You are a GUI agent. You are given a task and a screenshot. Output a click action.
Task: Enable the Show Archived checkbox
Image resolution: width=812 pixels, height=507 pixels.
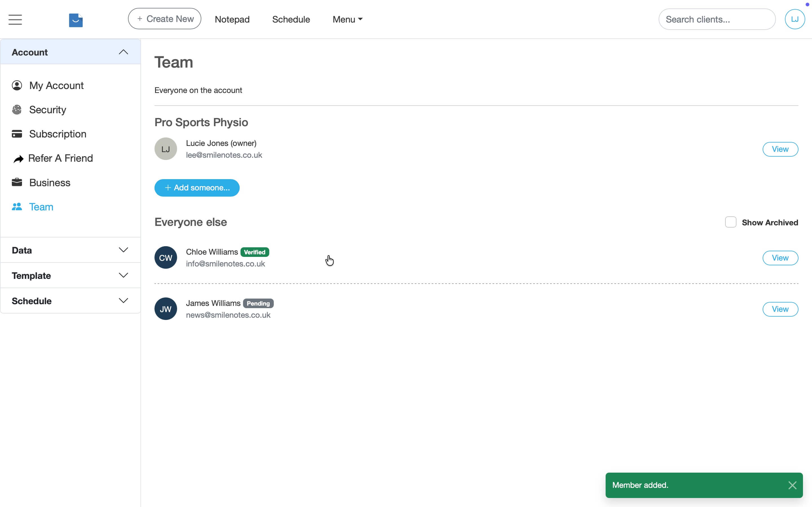point(731,222)
